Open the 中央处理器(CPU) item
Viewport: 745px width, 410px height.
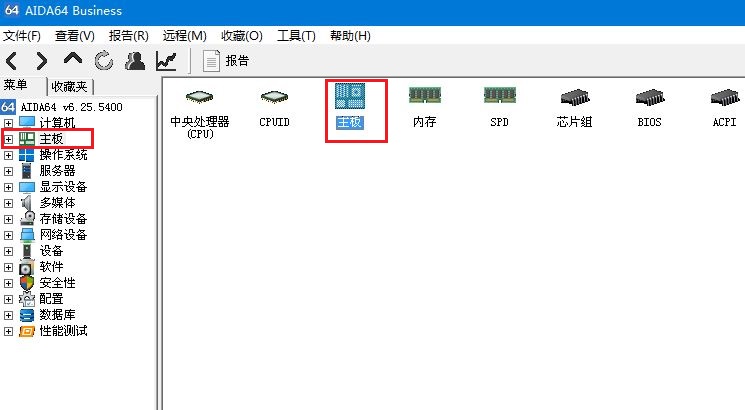(x=200, y=114)
